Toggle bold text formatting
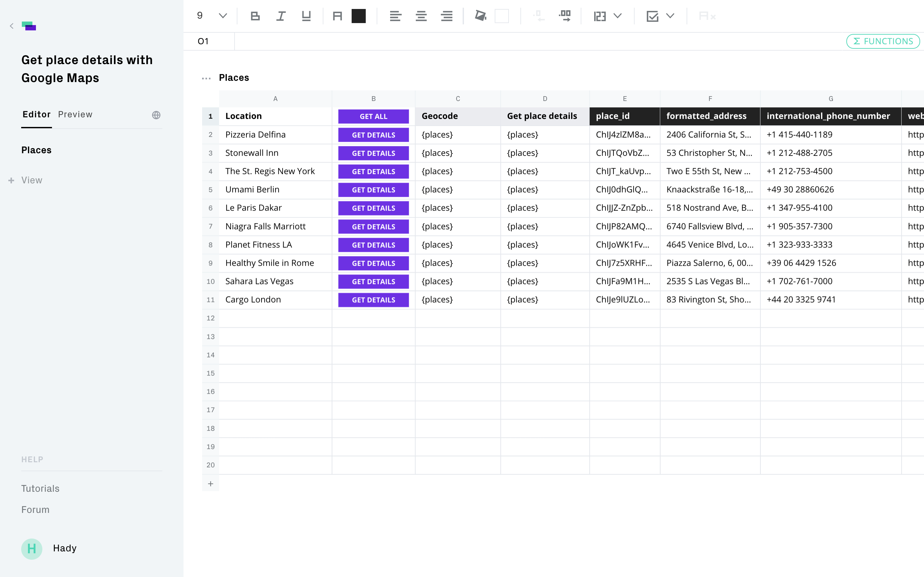 [255, 16]
